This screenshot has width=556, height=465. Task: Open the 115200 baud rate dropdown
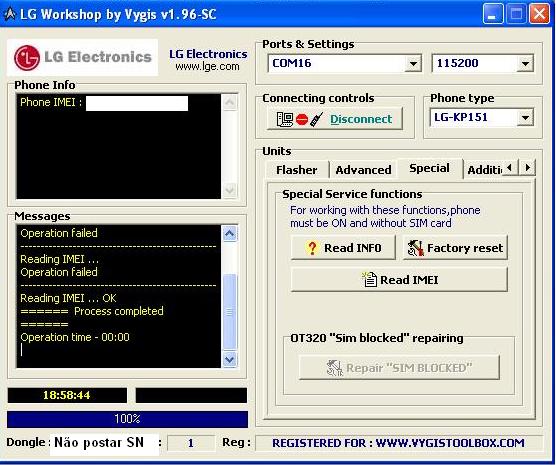pos(525,64)
